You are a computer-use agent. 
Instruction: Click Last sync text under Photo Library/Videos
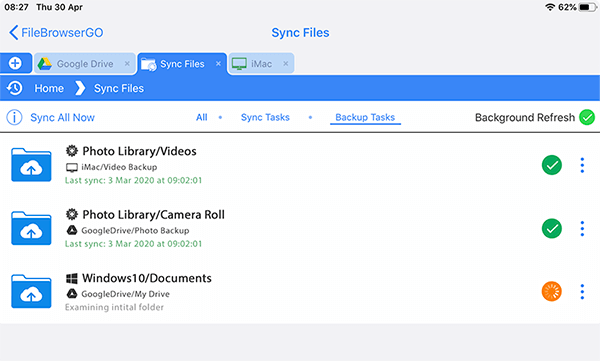coord(133,180)
